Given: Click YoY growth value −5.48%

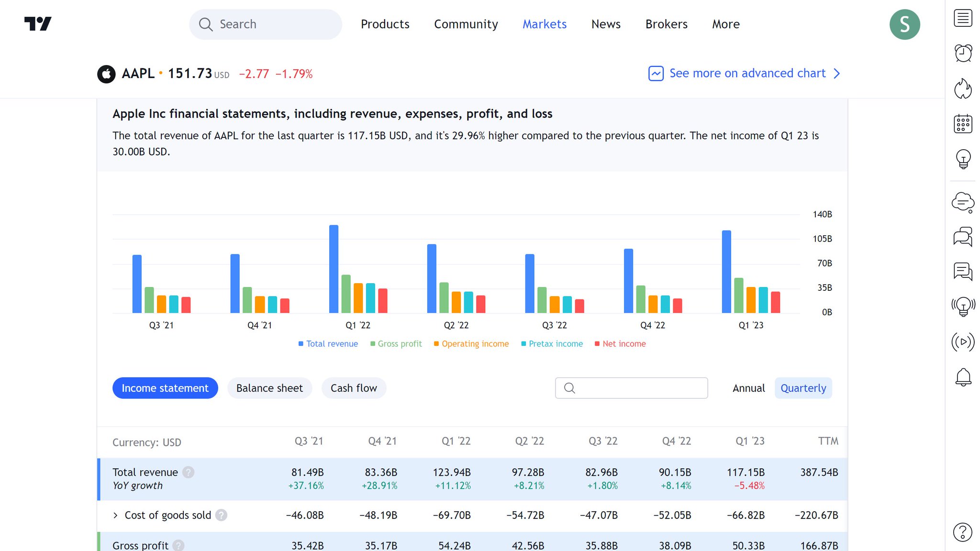Looking at the screenshot, I should (x=749, y=485).
